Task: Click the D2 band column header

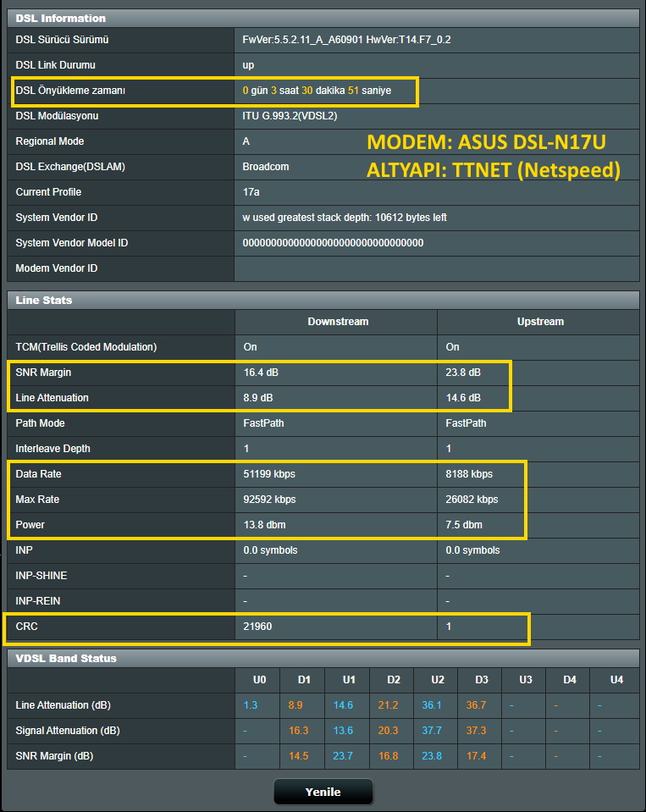Action: coord(394,679)
